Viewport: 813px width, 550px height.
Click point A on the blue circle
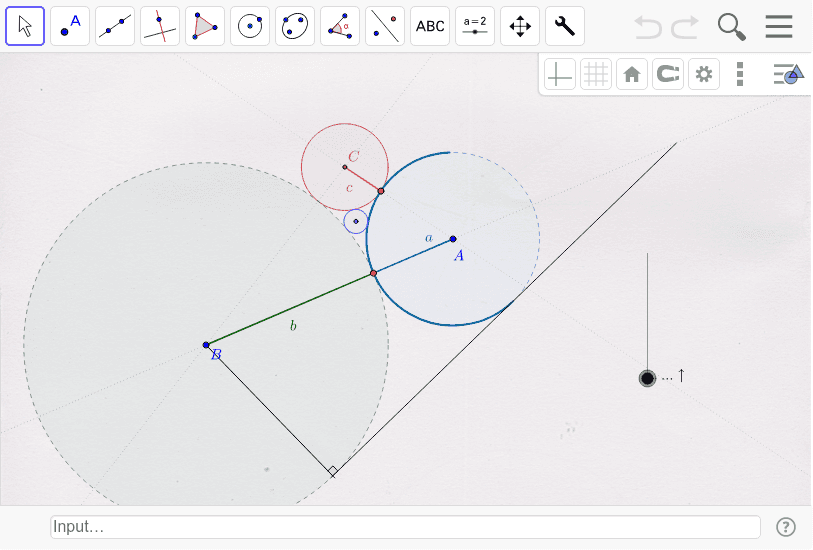(453, 239)
